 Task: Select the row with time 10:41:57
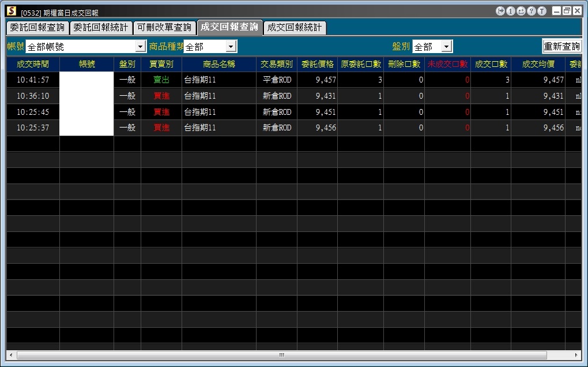tap(293, 80)
